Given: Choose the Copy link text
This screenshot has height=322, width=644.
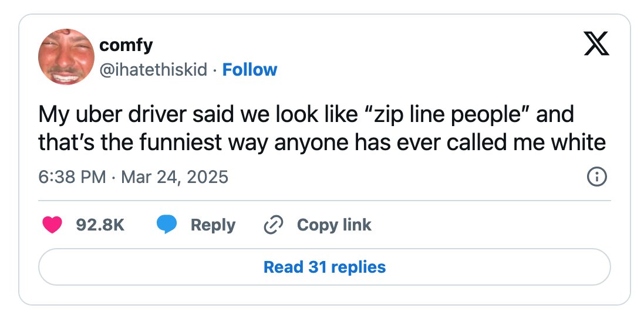Looking at the screenshot, I should coord(334,225).
